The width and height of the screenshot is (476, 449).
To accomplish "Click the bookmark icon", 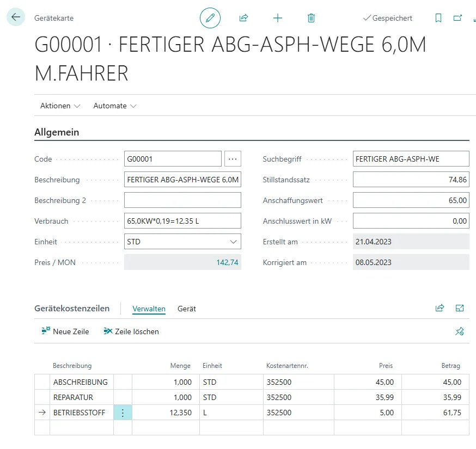I will (438, 18).
